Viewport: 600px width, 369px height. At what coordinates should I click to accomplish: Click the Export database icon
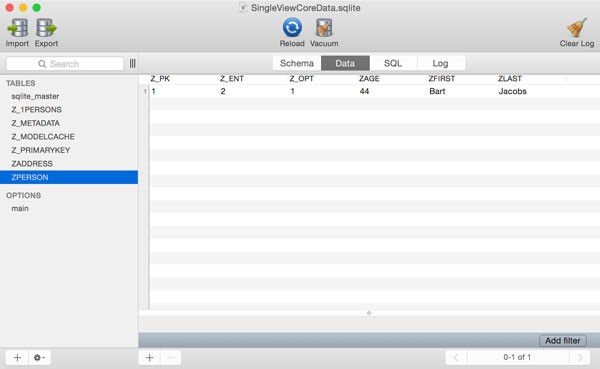[46, 28]
